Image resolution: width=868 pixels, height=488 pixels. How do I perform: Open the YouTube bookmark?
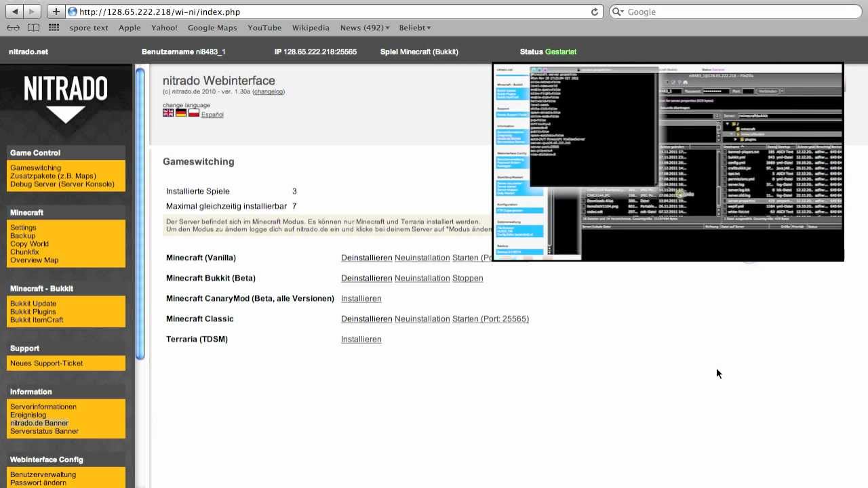(x=264, y=28)
